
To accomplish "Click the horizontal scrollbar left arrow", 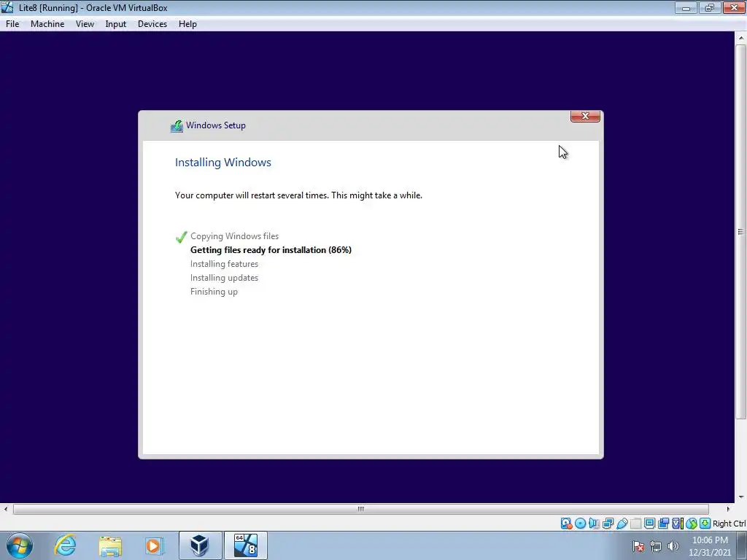I will (x=5, y=509).
